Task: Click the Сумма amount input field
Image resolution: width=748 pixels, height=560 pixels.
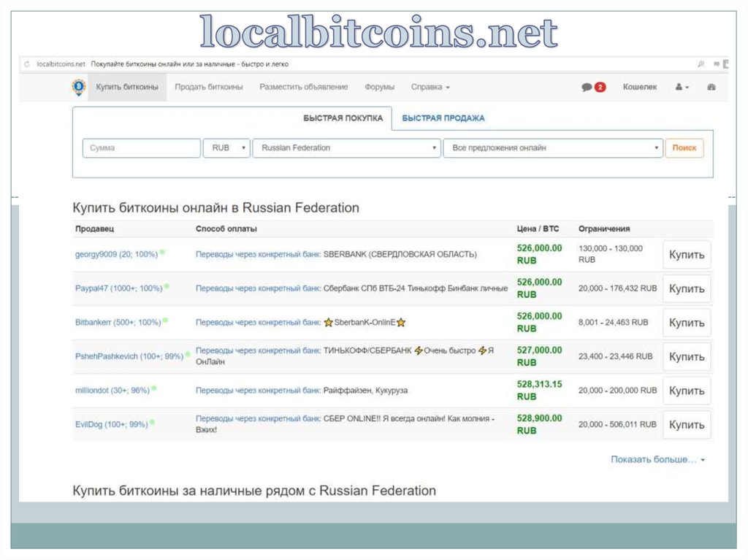Action: point(142,148)
